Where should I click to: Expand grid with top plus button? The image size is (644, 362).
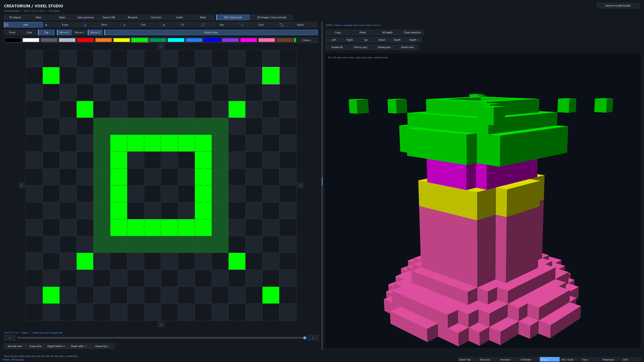161,46
